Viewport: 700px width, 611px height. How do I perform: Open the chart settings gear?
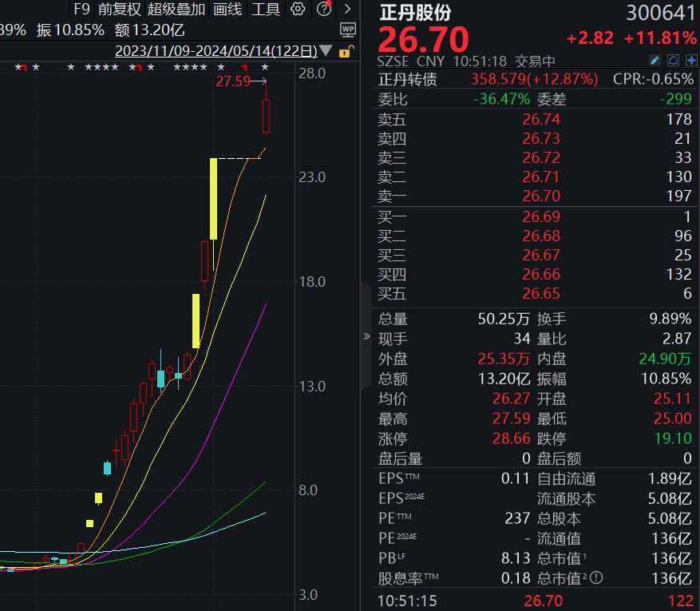tap(298, 9)
